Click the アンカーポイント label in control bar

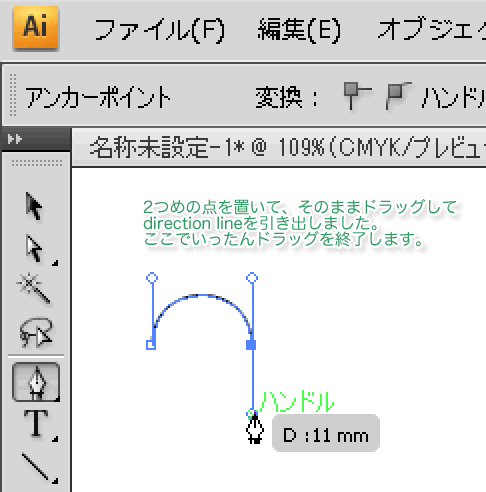pyautogui.click(x=98, y=97)
